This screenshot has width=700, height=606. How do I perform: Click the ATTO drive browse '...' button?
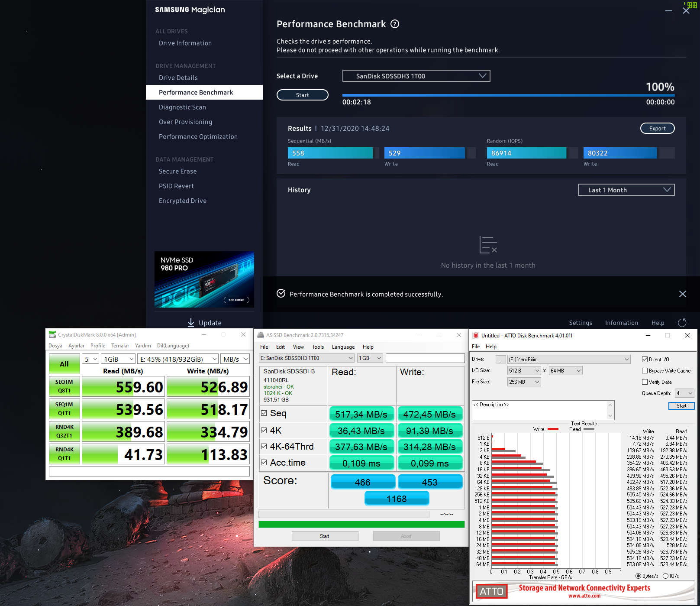point(500,360)
